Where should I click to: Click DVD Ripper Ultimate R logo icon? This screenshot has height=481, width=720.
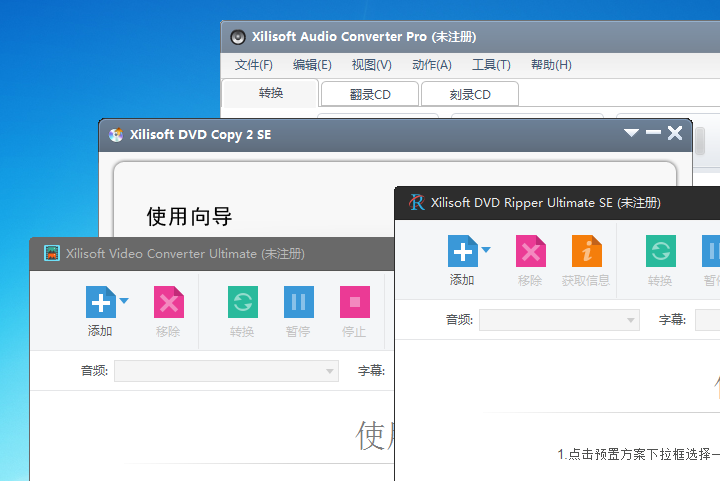coord(417,202)
